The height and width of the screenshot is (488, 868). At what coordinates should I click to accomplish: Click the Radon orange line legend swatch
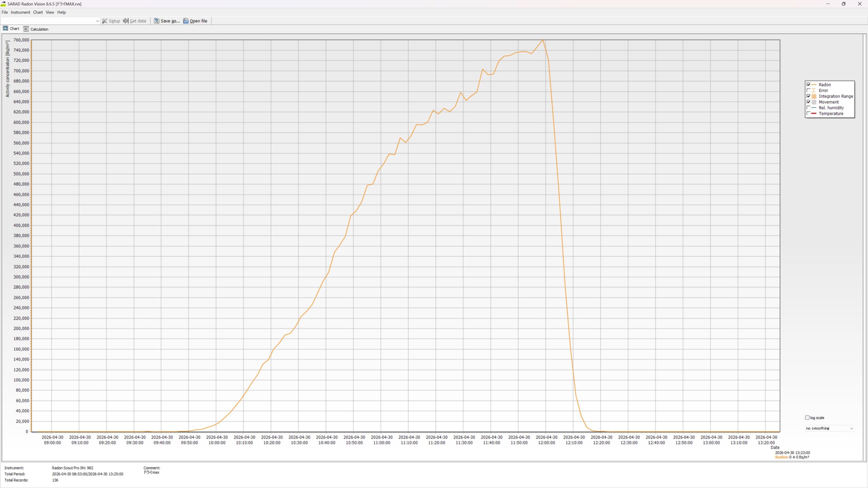(814, 84)
